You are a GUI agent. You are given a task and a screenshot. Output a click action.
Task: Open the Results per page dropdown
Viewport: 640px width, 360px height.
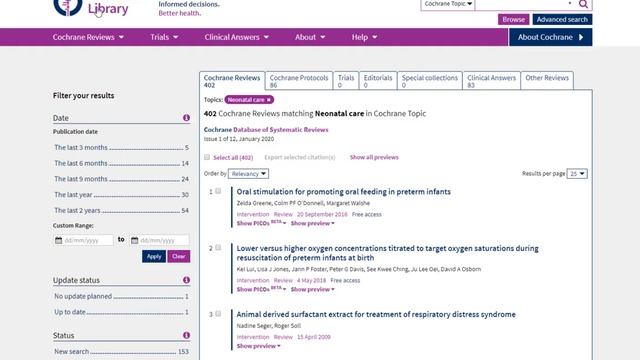click(577, 174)
